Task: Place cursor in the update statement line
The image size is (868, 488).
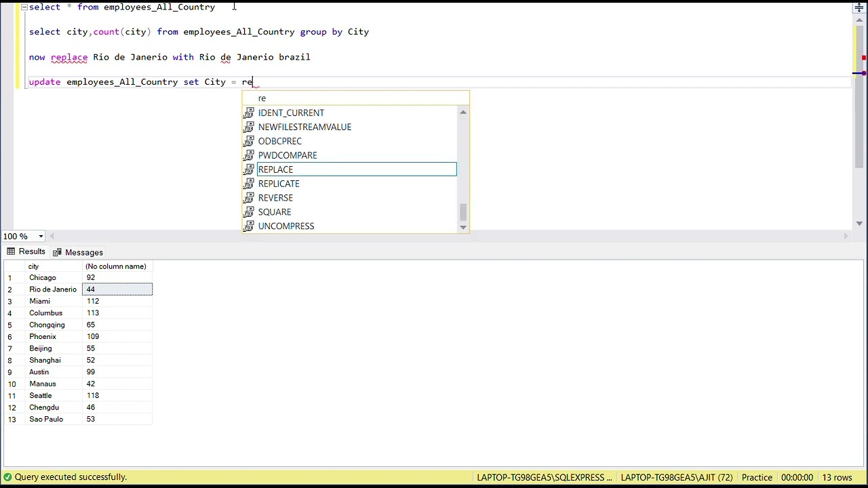Action: pyautogui.click(x=141, y=82)
